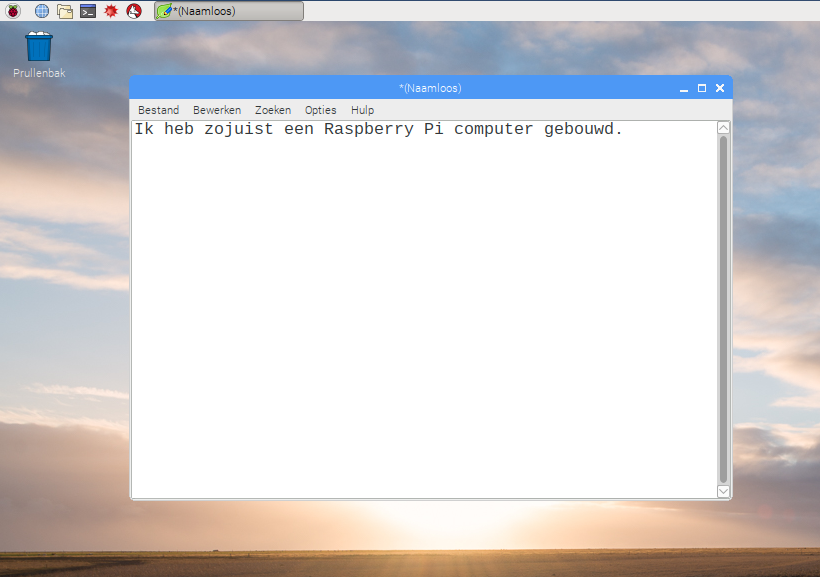Open a Terminal from the taskbar
This screenshot has width=820, height=577.
click(87, 11)
